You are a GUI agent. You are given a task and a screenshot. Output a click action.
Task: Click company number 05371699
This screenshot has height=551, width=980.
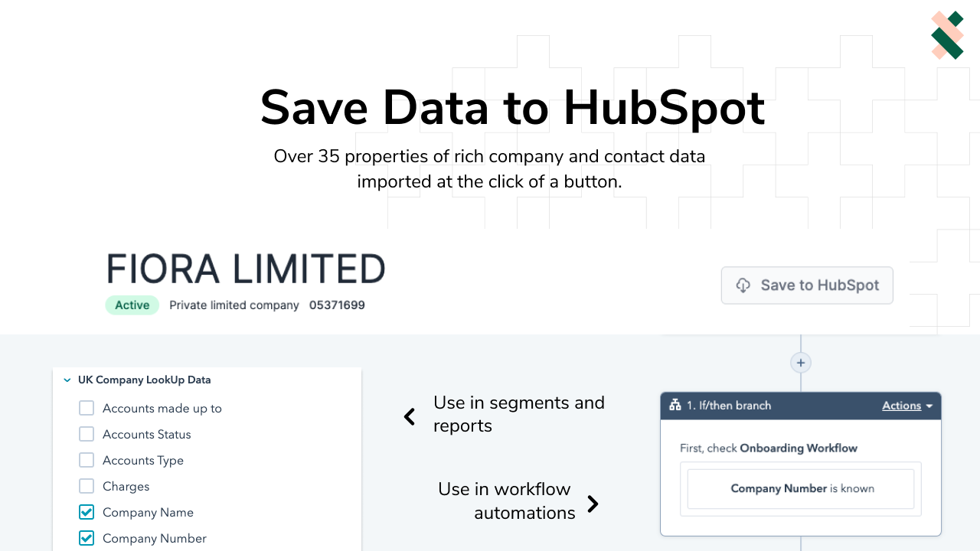click(337, 305)
